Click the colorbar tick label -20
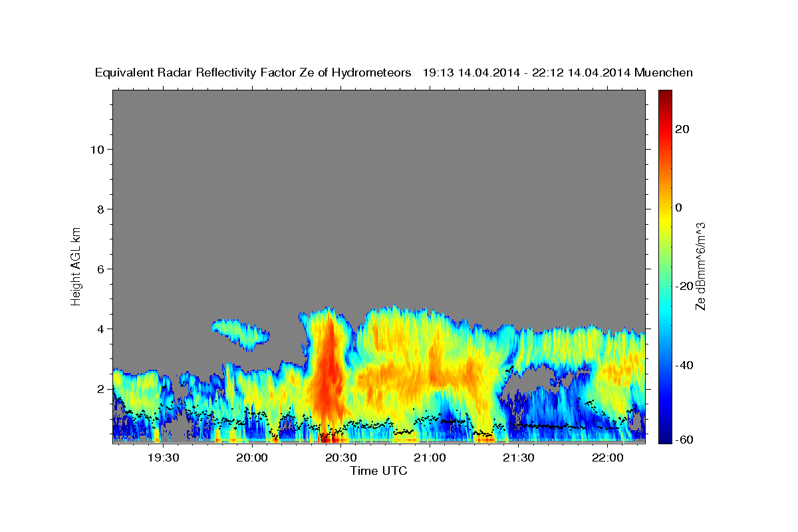This screenshot has height=532, width=798. pos(684,286)
